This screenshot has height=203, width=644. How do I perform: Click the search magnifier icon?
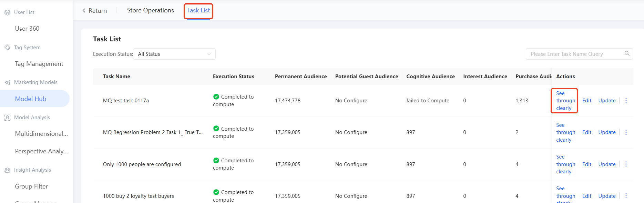(627, 53)
